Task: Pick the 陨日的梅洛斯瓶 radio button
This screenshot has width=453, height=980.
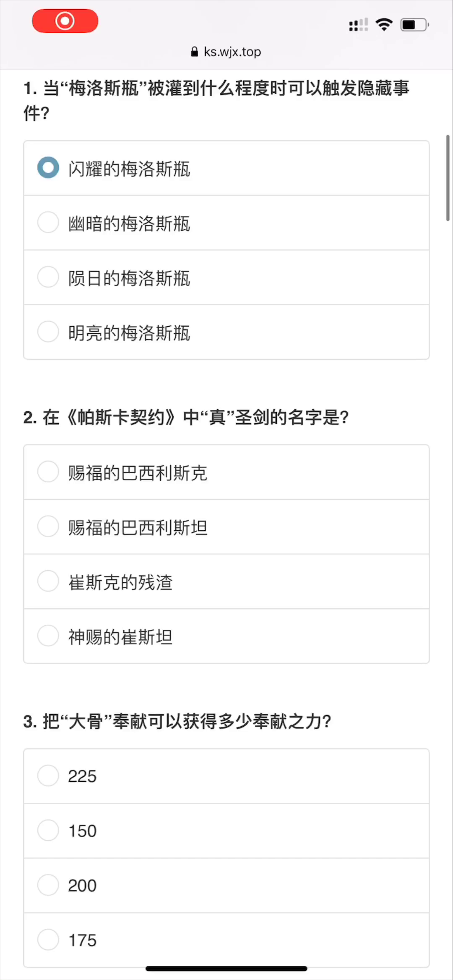Action: click(48, 277)
